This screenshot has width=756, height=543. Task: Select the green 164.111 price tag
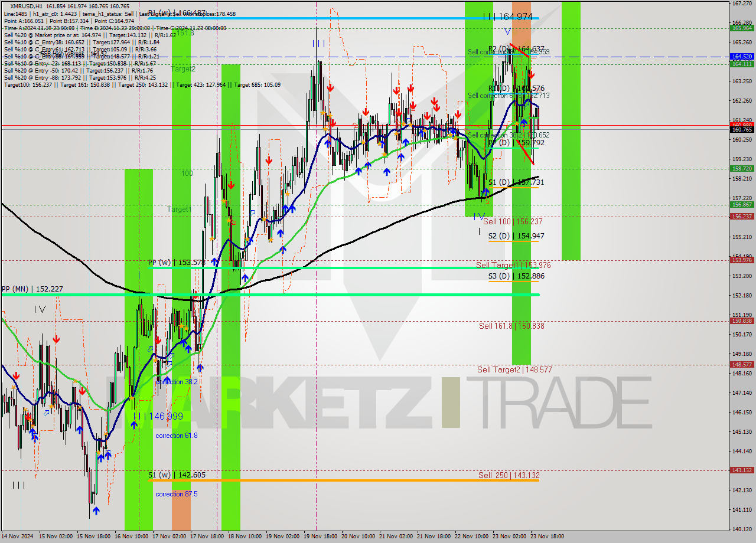point(742,64)
